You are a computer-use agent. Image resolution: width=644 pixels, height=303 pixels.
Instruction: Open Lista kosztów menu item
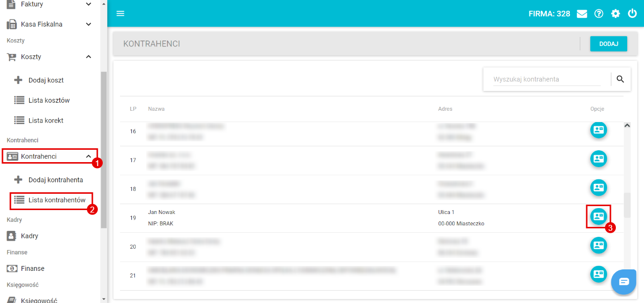tap(50, 100)
